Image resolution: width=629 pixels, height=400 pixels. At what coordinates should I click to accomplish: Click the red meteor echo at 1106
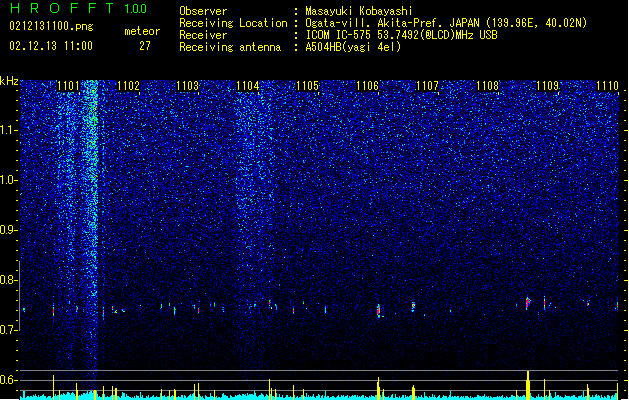tap(378, 311)
